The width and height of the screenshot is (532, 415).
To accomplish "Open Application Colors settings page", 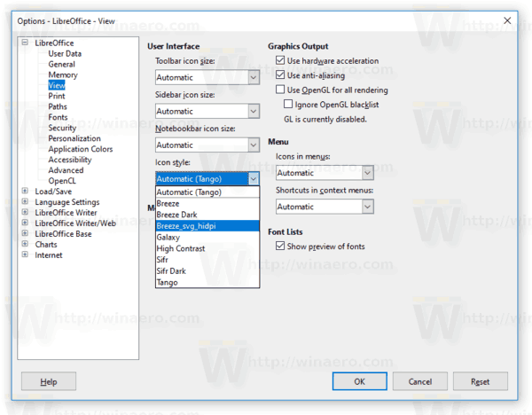I will (x=81, y=149).
